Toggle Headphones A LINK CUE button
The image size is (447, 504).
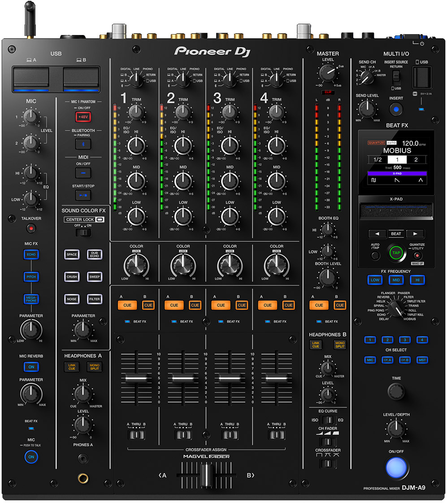tap(72, 367)
